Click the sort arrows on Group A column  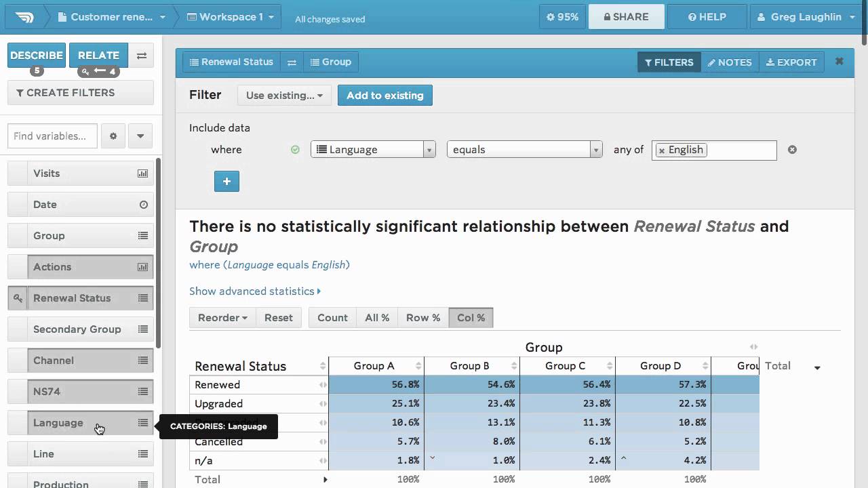tap(418, 366)
